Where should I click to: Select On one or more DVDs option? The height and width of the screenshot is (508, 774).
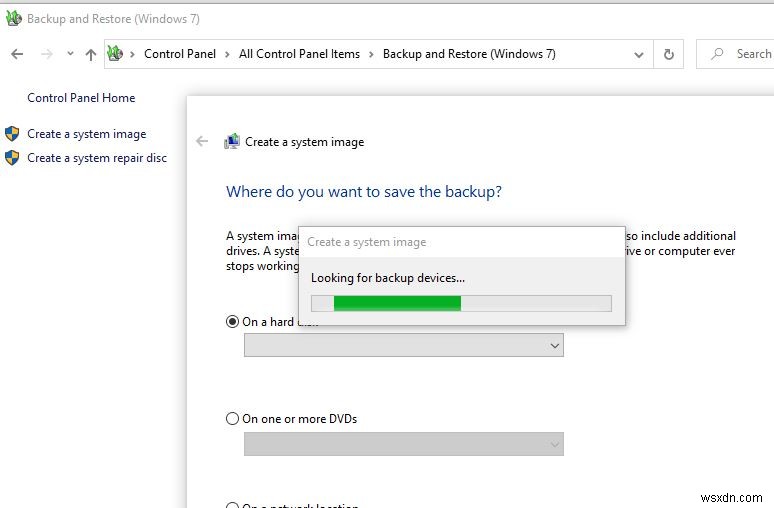[232, 419]
